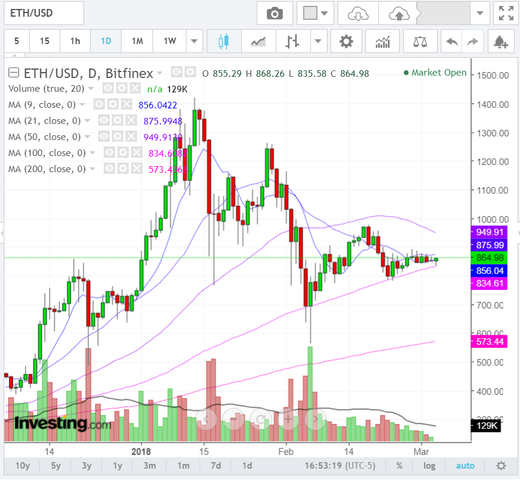
Task: Toggle visibility of ETH/USD main series
Action: (x=176, y=72)
